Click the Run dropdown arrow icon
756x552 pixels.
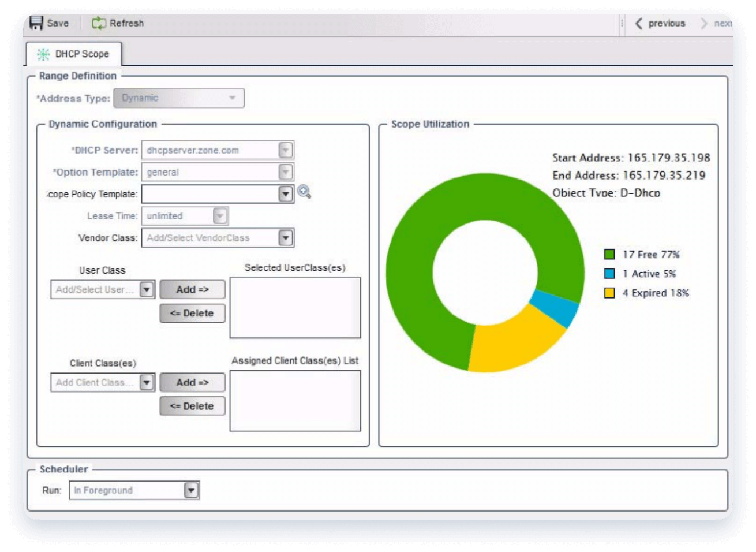[190, 490]
